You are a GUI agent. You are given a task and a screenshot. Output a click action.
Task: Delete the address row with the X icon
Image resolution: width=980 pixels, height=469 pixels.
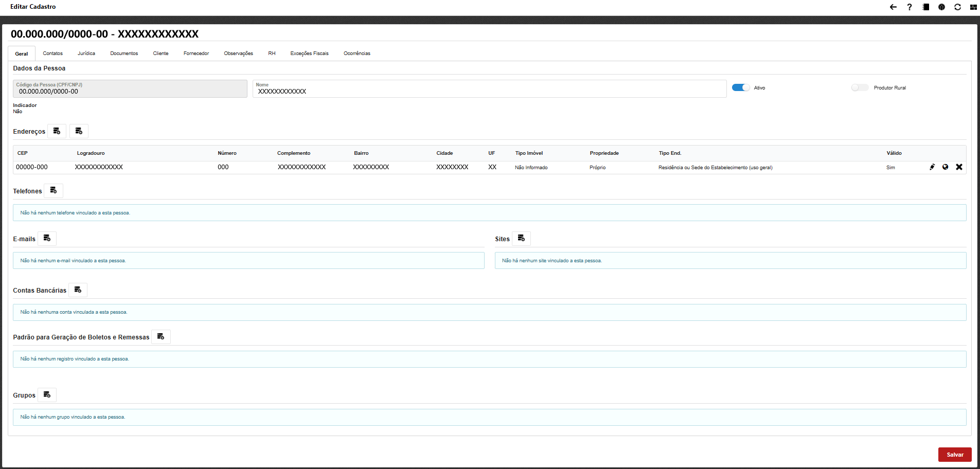tap(959, 167)
